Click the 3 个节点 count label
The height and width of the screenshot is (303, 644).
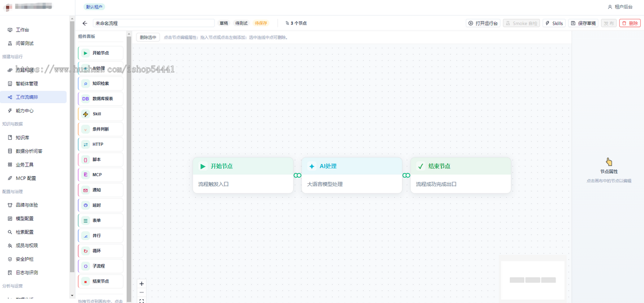[296, 23]
